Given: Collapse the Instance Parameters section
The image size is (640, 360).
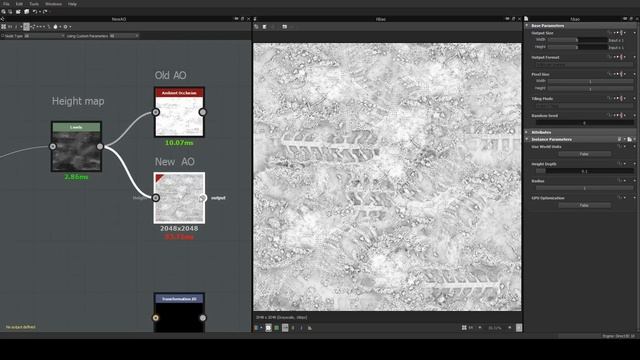Looking at the screenshot, I should 527,139.
